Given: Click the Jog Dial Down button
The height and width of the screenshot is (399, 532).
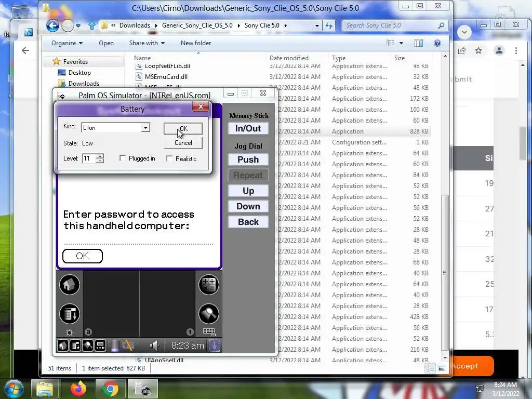Looking at the screenshot, I should (x=248, y=206).
